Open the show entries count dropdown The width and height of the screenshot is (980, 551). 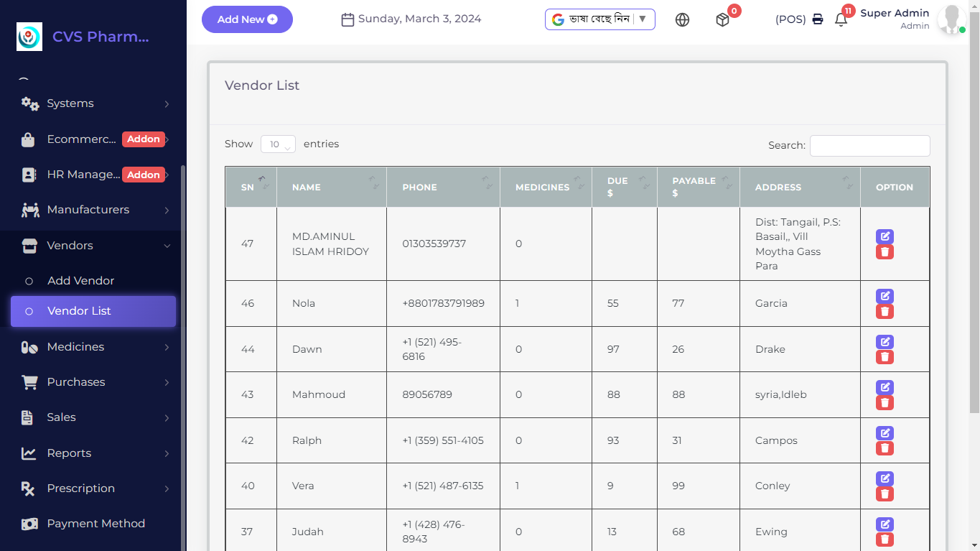(x=278, y=144)
